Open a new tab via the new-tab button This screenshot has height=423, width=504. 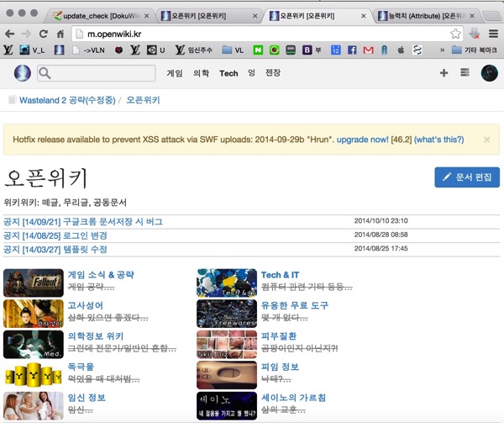[491, 16]
